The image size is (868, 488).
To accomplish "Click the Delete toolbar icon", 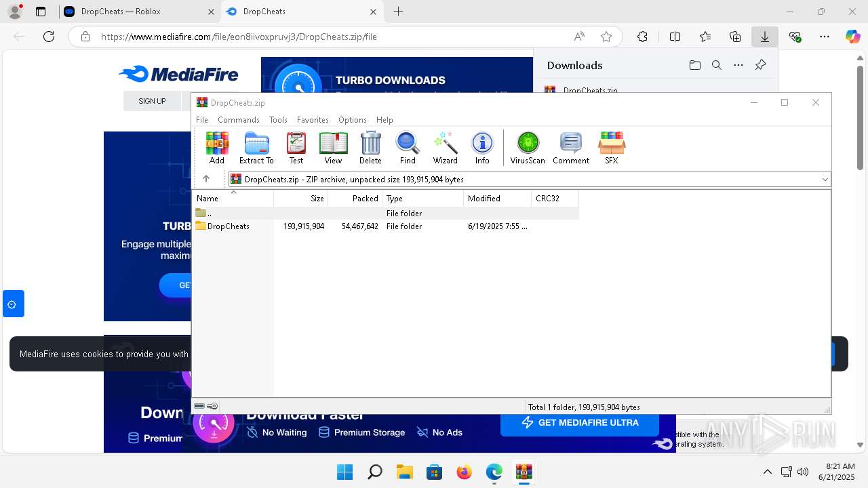I will pyautogui.click(x=370, y=148).
